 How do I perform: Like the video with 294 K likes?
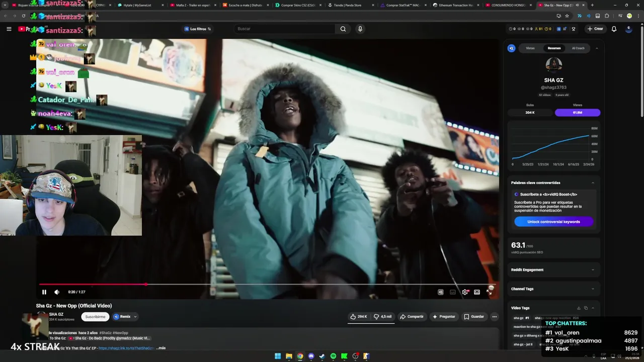[x=359, y=317]
